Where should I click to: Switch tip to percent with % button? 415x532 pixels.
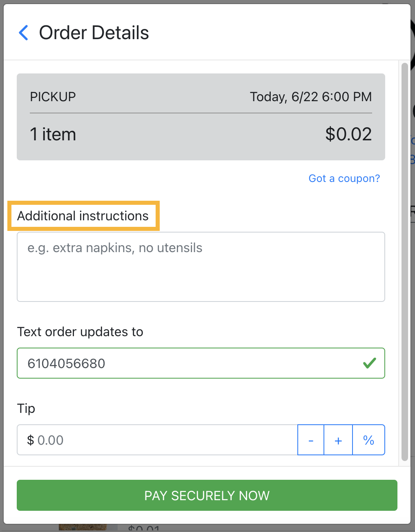click(x=368, y=440)
